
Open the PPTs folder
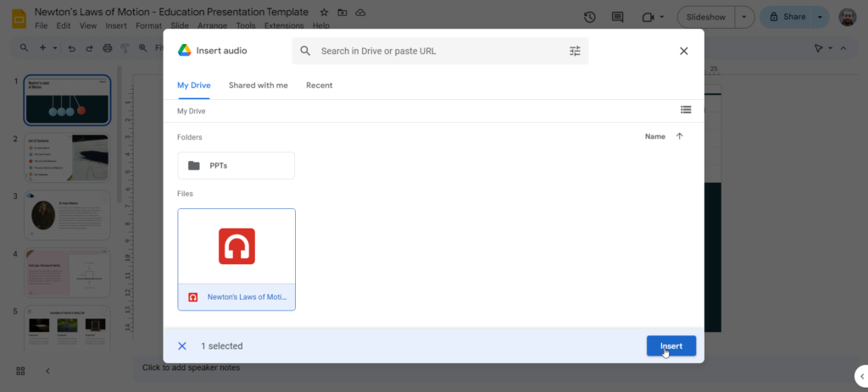(236, 165)
